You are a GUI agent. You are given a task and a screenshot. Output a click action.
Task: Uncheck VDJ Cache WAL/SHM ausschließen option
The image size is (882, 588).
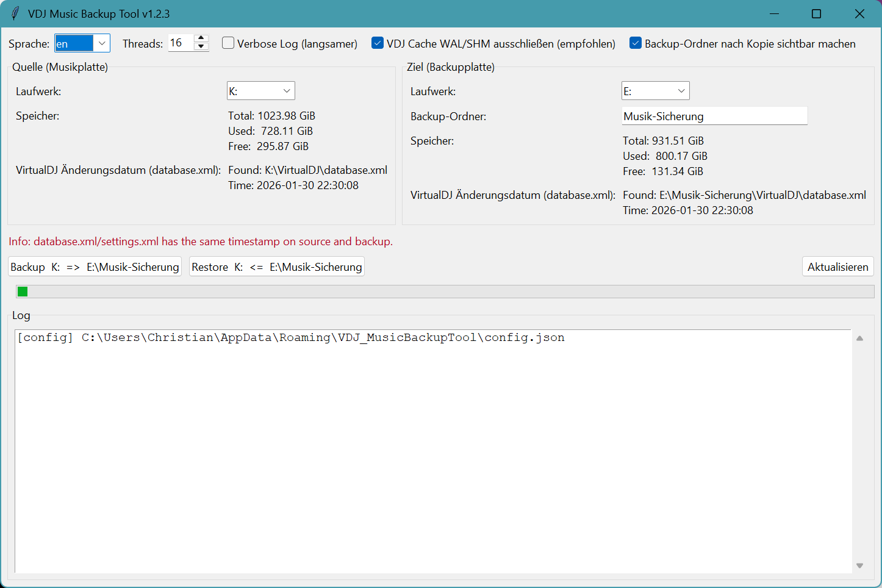[378, 43]
